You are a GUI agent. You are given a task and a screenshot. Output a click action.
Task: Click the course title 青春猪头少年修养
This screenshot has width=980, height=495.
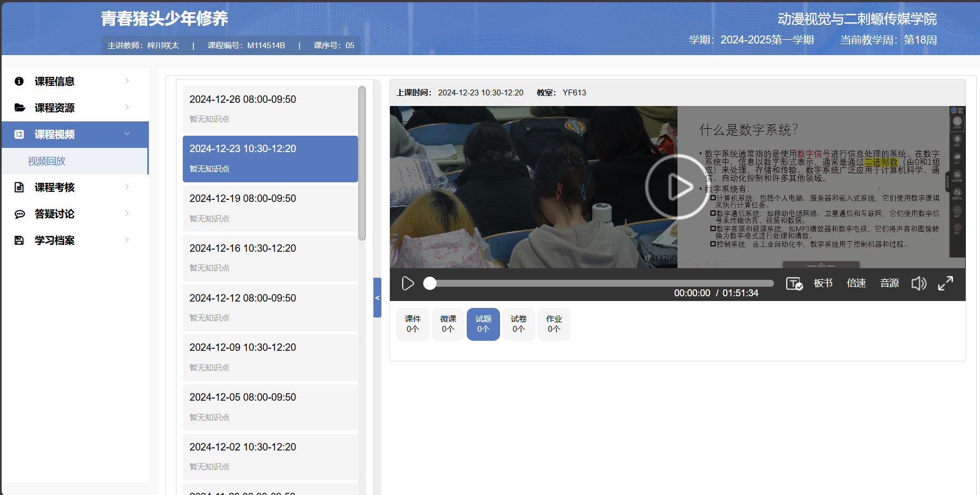point(164,19)
